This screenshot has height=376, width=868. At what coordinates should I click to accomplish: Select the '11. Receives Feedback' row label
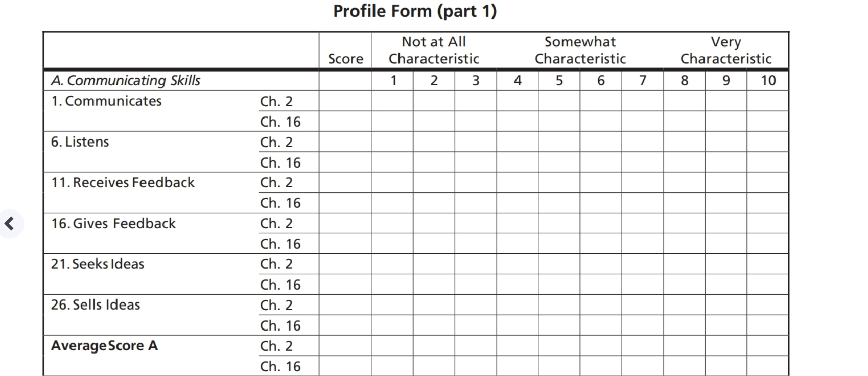pyautogui.click(x=123, y=183)
